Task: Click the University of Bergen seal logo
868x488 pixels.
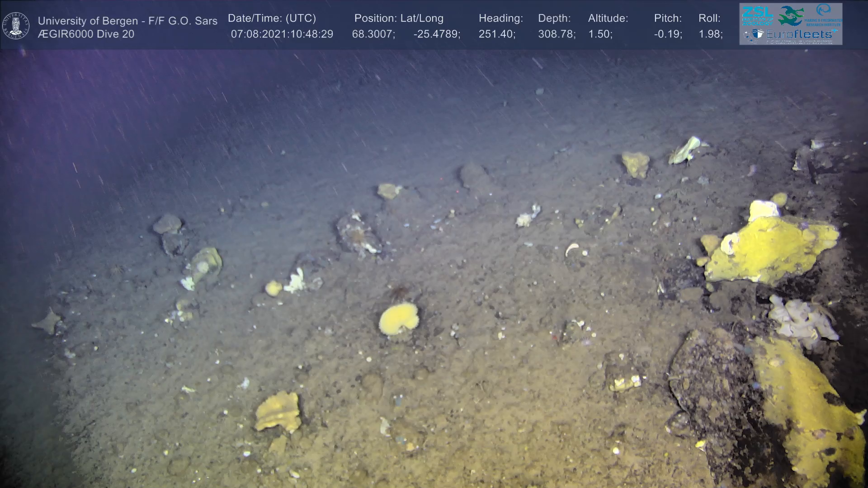Action: tap(16, 26)
